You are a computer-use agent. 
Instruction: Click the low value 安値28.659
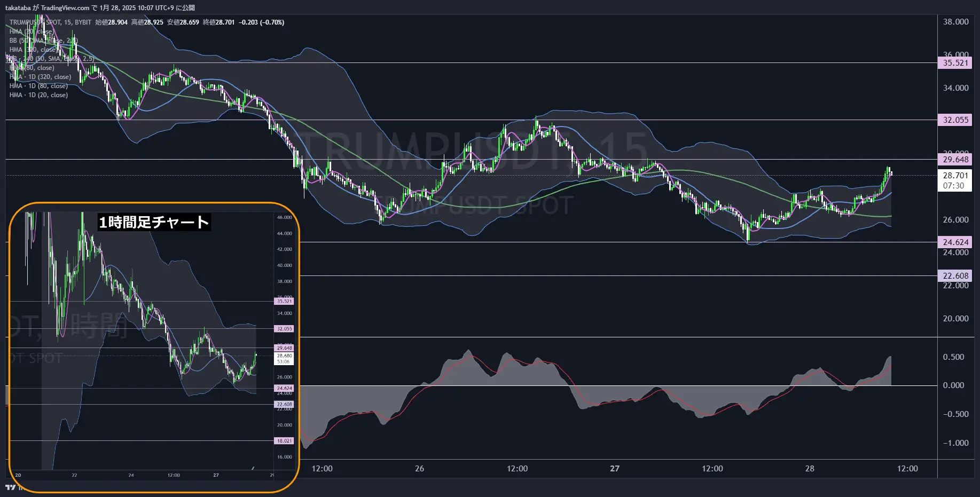[x=183, y=22]
